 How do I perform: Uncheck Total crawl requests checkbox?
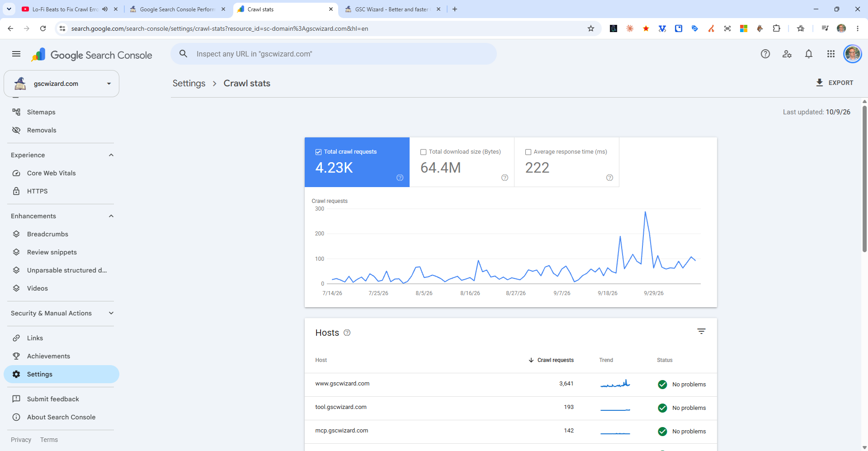click(319, 152)
